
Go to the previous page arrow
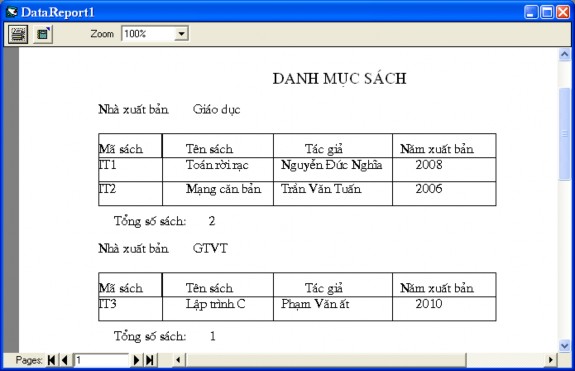[x=65, y=360]
